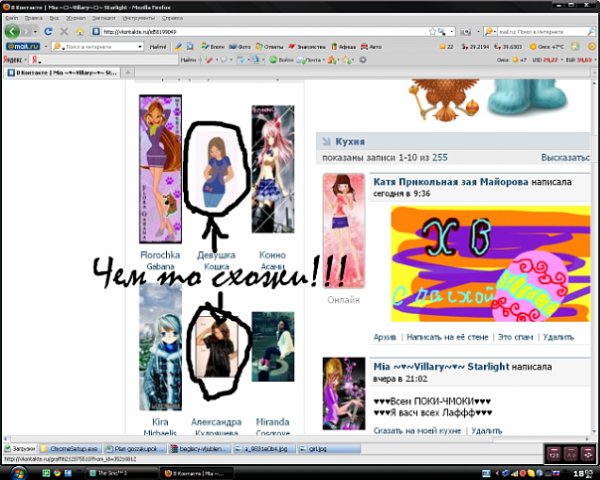This screenshot has height=480, width=600.
Task: Click the browser address bar URL field
Action: tap(250, 32)
